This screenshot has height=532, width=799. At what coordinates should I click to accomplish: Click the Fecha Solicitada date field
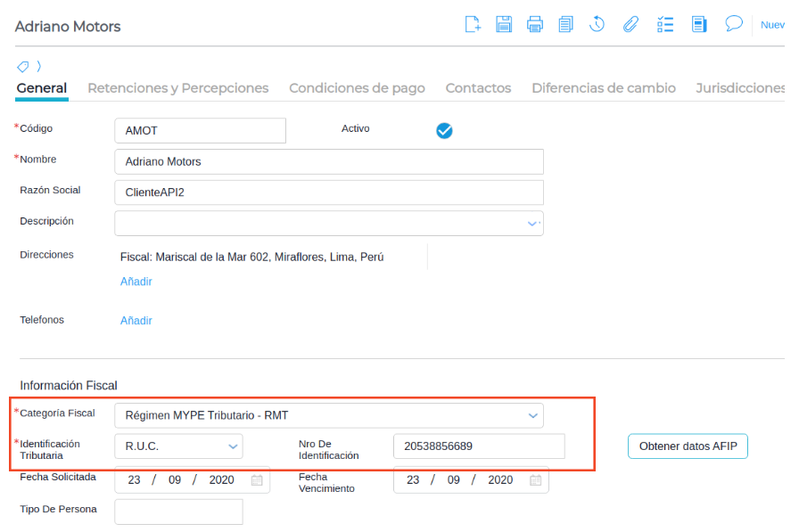click(192, 480)
